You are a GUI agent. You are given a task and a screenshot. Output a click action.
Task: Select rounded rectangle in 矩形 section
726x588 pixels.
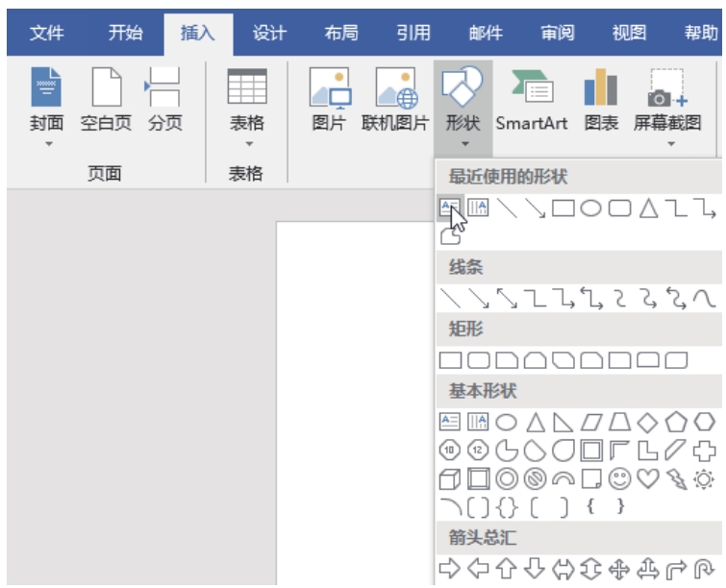tap(478, 360)
